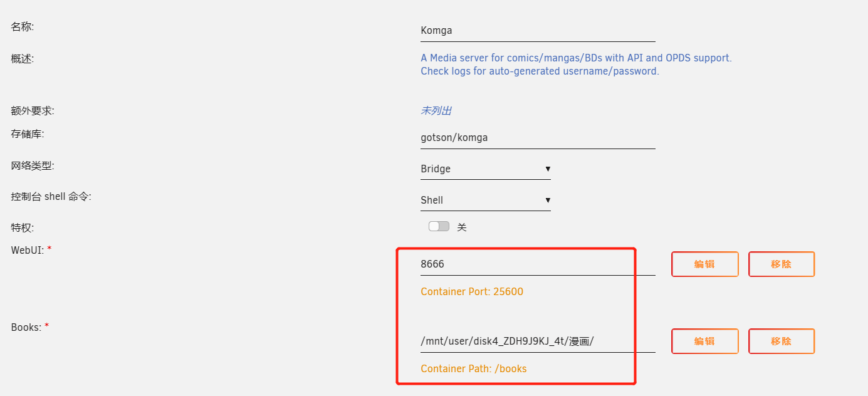Toggle the 特权 privileged switch
Screen dimensions: 868x396
click(x=439, y=226)
